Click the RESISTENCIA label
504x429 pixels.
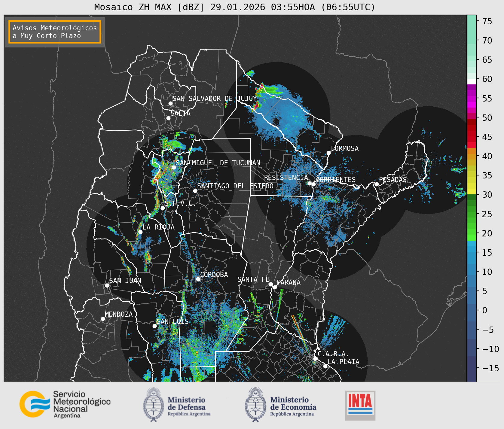click(x=286, y=178)
